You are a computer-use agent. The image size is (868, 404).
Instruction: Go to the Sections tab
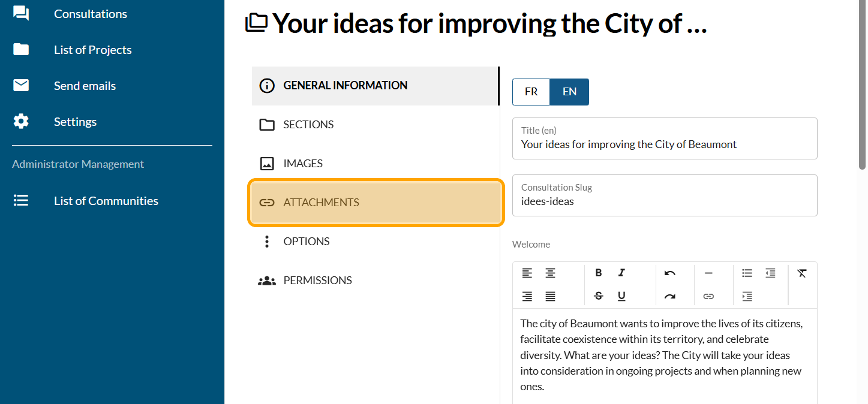pyautogui.click(x=308, y=125)
